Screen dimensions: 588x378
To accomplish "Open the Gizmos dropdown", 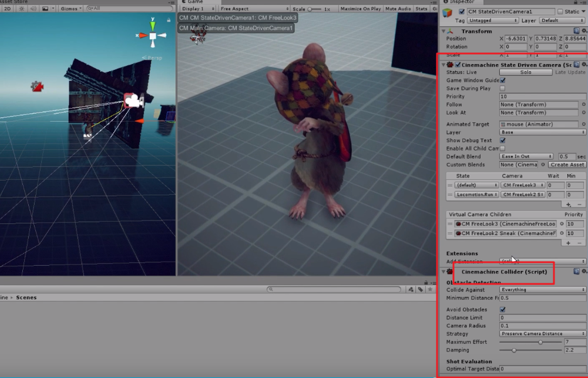I will coord(71,8).
